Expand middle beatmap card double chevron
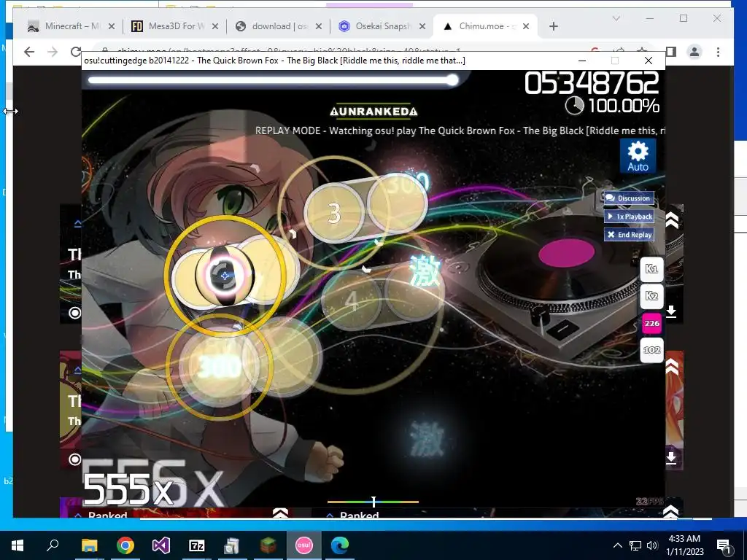The image size is (747, 560). click(x=672, y=367)
